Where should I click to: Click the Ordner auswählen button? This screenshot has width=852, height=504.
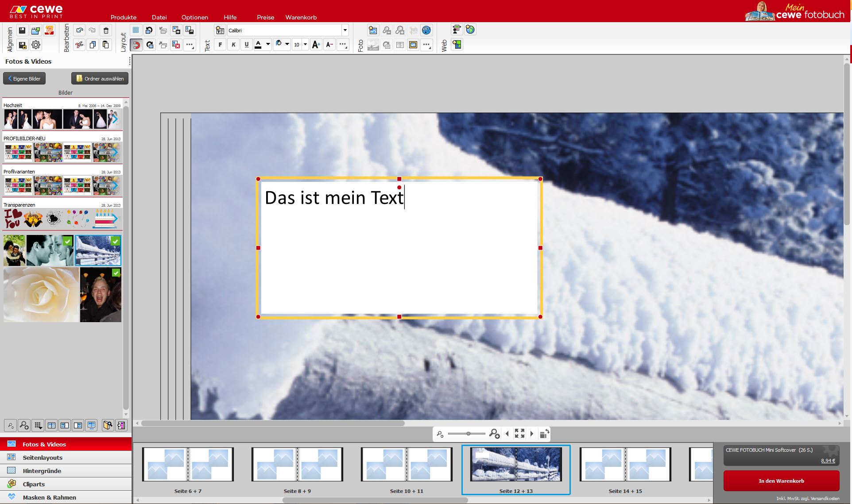point(100,78)
